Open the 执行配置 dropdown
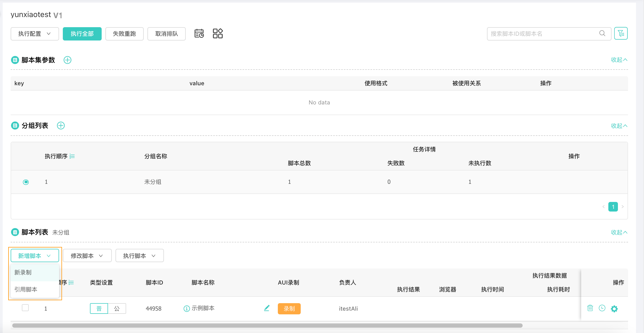Screen dimensions: 644x333 tap(35, 34)
